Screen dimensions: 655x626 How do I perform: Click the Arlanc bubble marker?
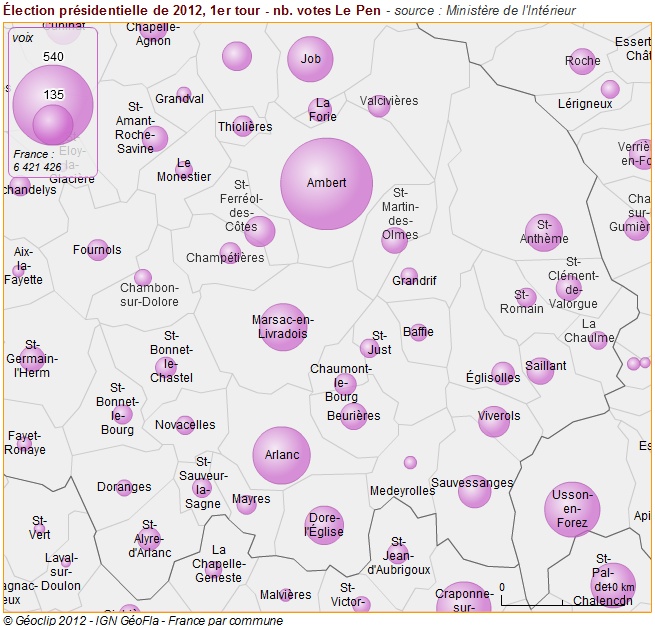[x=282, y=455]
